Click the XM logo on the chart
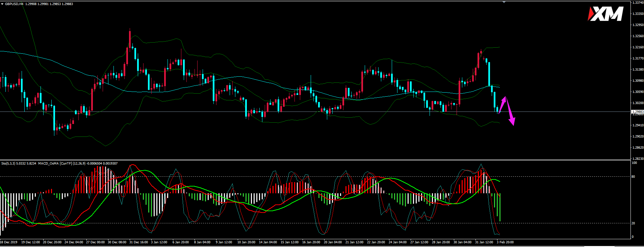 (606, 14)
